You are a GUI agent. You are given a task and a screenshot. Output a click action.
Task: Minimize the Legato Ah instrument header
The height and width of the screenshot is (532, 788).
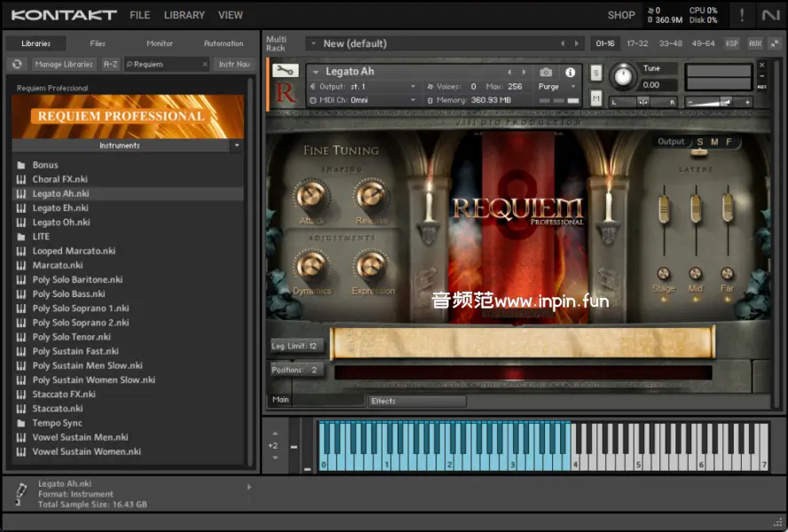tap(762, 76)
